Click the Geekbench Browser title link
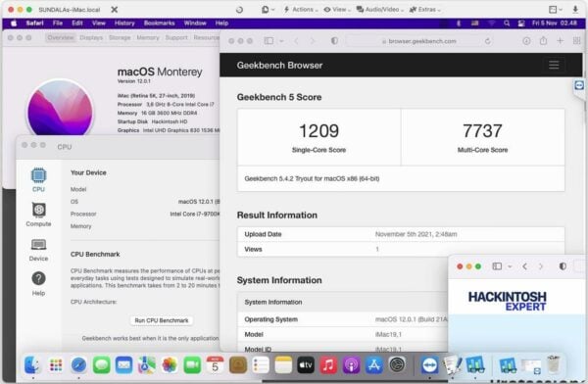588x384 pixels. 279,66
